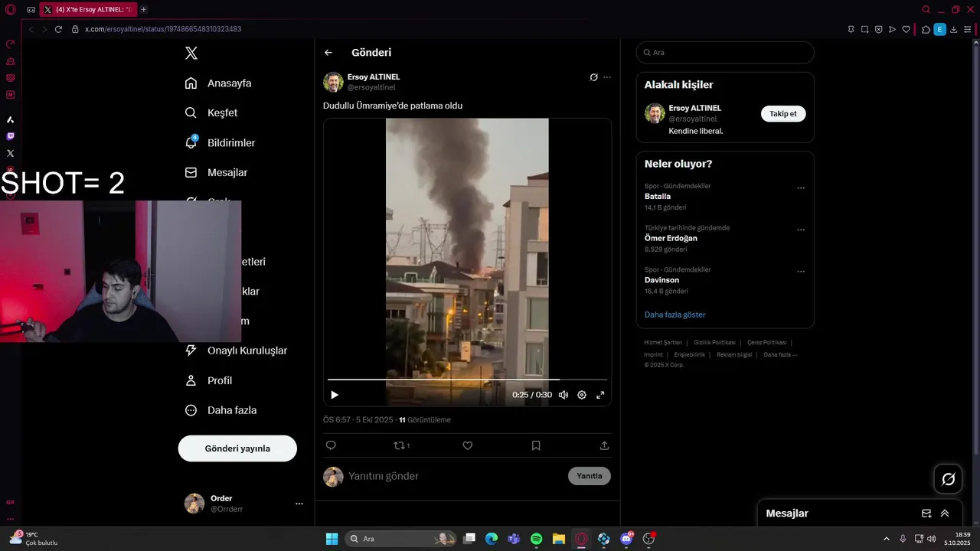Select the X'te Ersoy ALTINEL tab
The height and width of the screenshot is (551, 980).
(x=88, y=9)
